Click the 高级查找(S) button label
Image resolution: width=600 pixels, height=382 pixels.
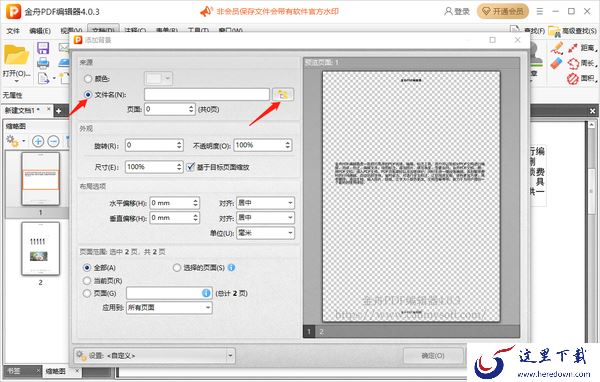click(x=579, y=31)
